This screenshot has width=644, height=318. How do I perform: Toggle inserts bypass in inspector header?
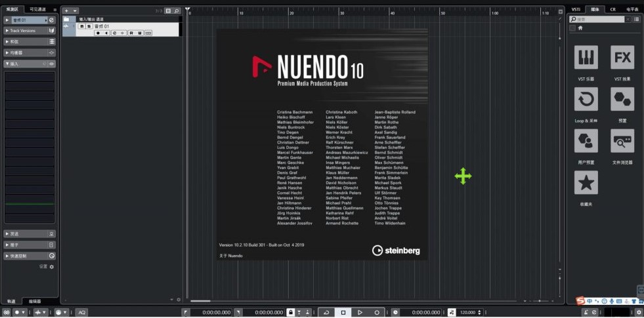tap(45, 64)
